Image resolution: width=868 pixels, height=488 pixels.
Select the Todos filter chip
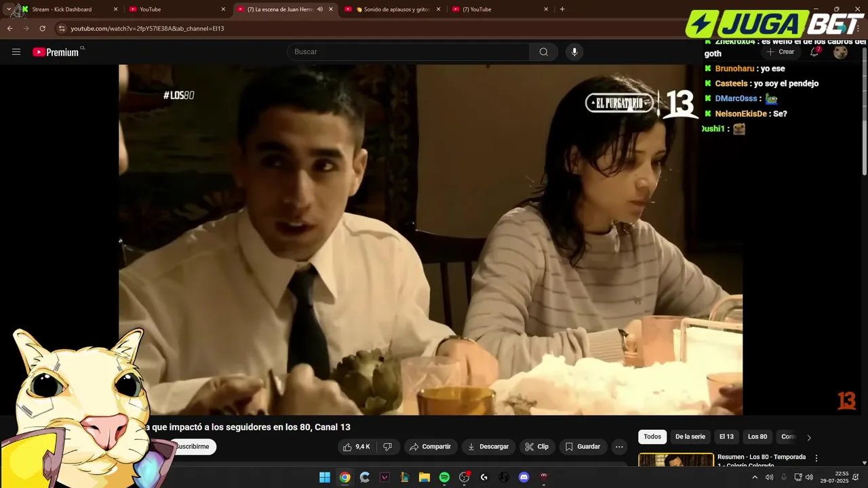coord(652,437)
